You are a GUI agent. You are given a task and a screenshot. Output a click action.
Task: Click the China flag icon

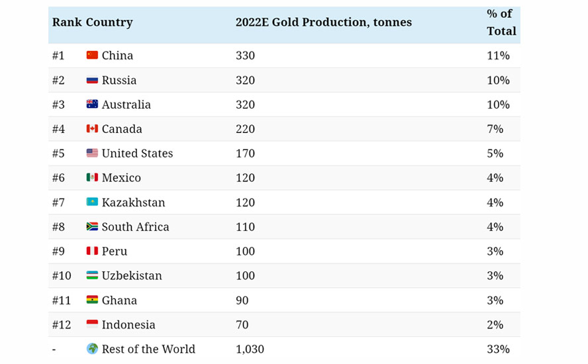pyautogui.click(x=92, y=56)
